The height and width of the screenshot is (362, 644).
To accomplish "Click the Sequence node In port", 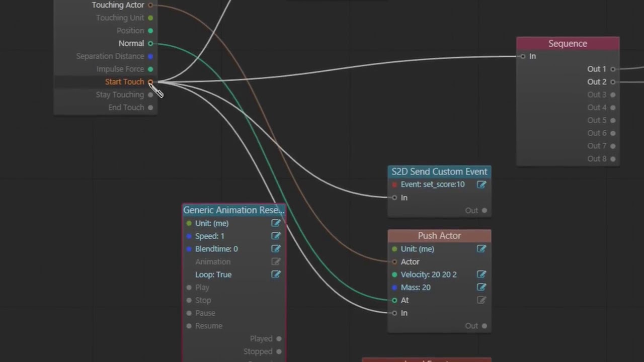I will 523,56.
